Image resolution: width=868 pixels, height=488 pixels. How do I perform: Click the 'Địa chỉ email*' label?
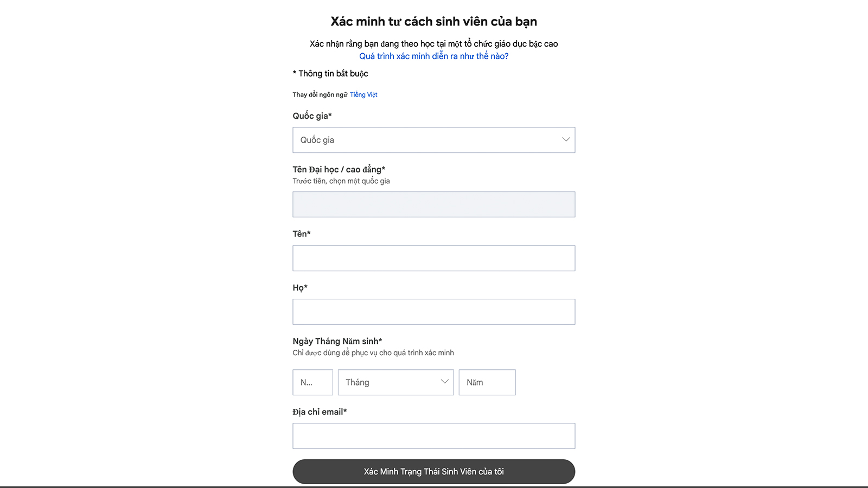pyautogui.click(x=320, y=412)
